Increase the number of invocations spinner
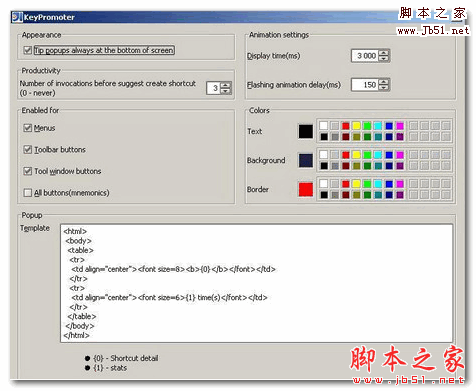The height and width of the screenshot is (391, 476). (x=226, y=85)
